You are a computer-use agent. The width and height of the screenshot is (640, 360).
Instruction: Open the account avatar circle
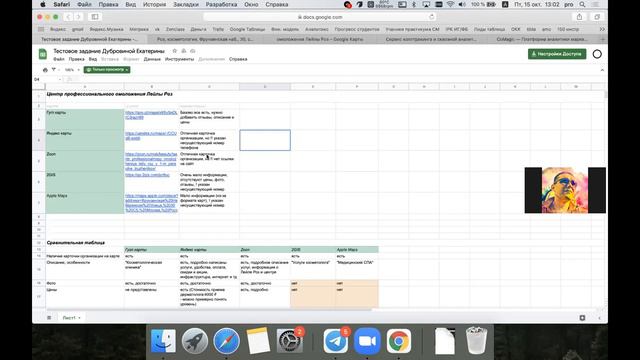click(597, 54)
